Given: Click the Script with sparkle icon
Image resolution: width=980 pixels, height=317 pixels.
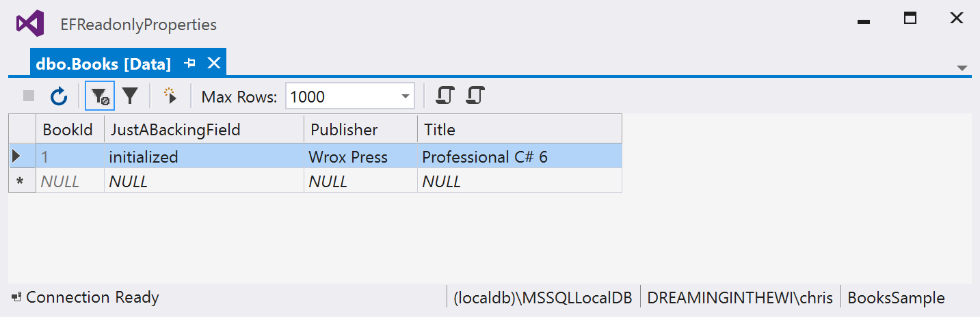Looking at the screenshot, I should tap(170, 96).
